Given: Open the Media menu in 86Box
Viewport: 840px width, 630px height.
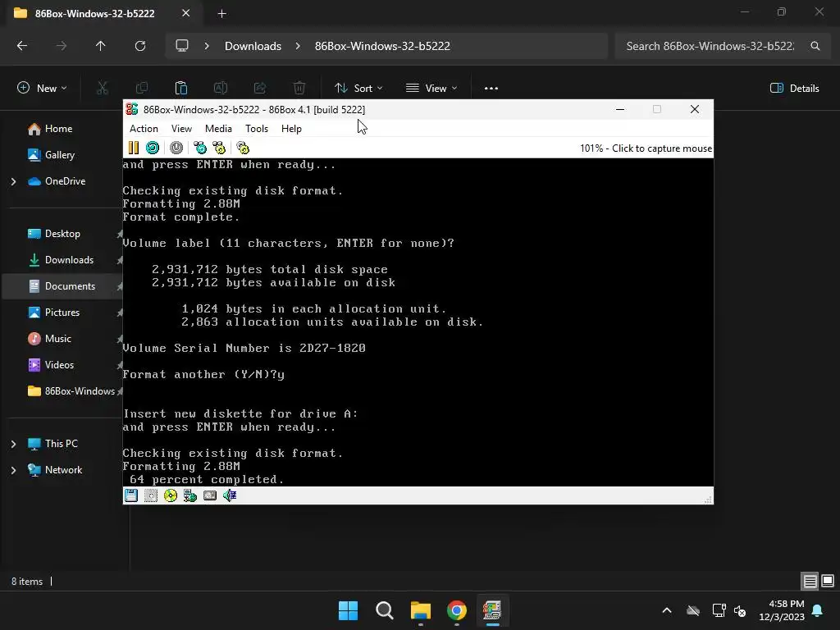Looking at the screenshot, I should click(218, 129).
